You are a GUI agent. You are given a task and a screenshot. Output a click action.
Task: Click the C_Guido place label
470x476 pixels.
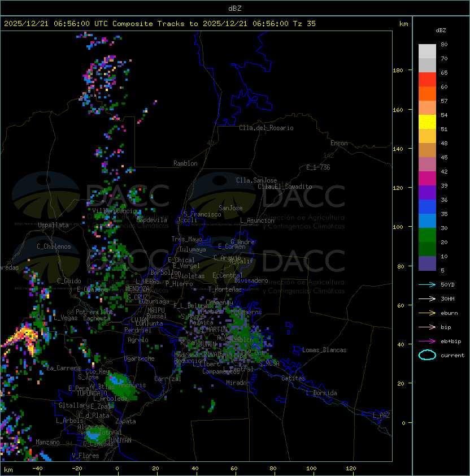(x=69, y=281)
